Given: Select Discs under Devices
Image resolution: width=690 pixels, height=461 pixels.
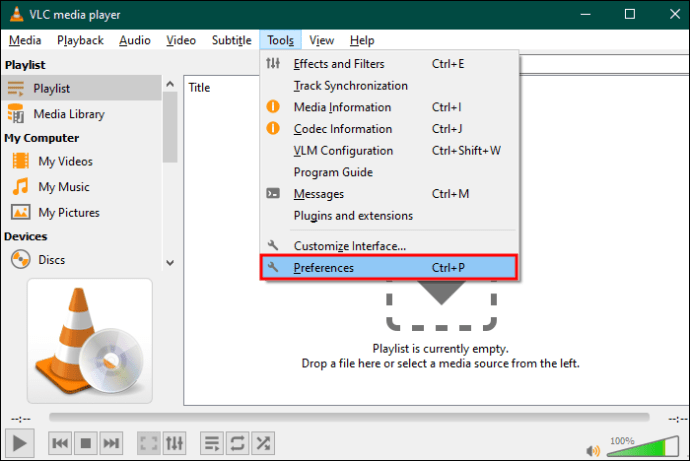Looking at the screenshot, I should [52, 260].
